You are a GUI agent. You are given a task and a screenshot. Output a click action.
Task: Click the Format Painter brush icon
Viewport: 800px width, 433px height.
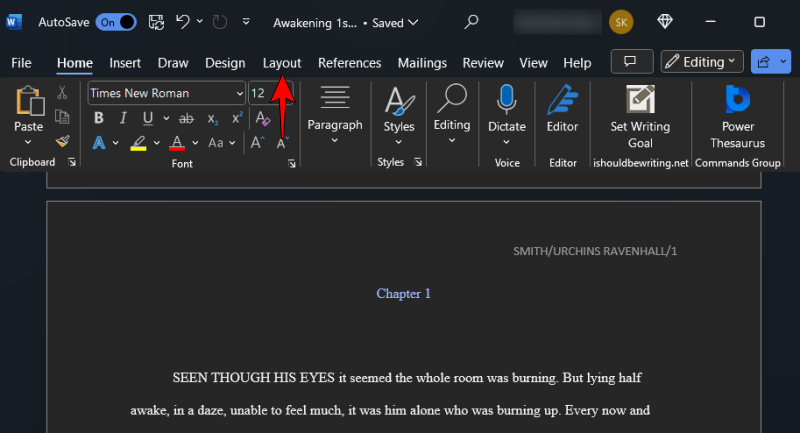pos(62,142)
